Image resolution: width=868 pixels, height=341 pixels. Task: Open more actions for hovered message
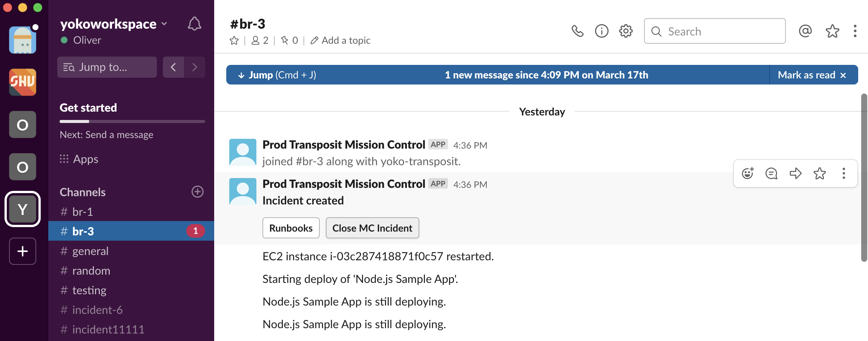[844, 174]
